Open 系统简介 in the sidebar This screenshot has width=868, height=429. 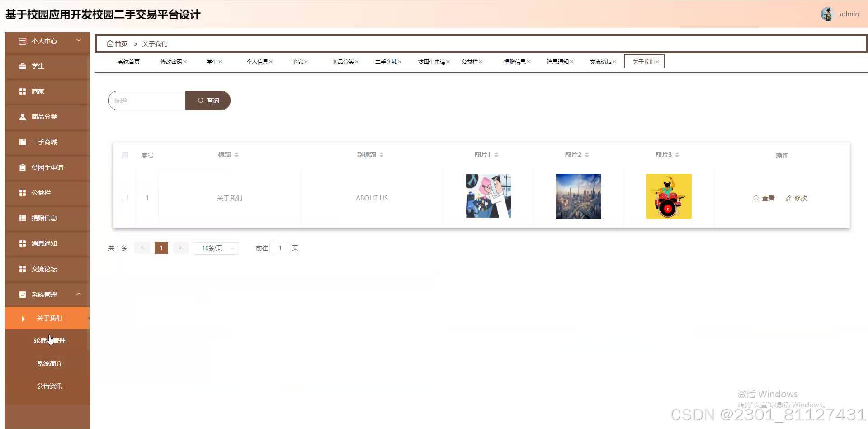click(x=50, y=363)
